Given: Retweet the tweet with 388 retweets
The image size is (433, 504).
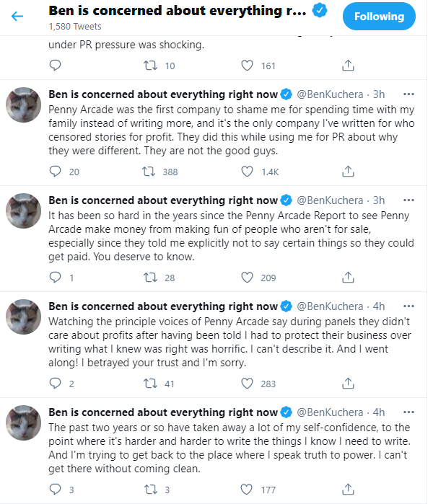Looking at the screenshot, I should coord(149,172).
